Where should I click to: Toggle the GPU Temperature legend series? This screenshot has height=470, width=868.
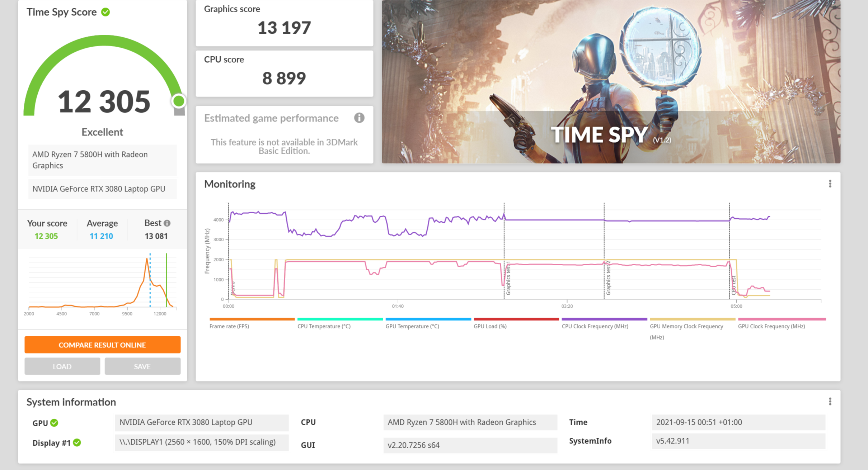(x=412, y=326)
